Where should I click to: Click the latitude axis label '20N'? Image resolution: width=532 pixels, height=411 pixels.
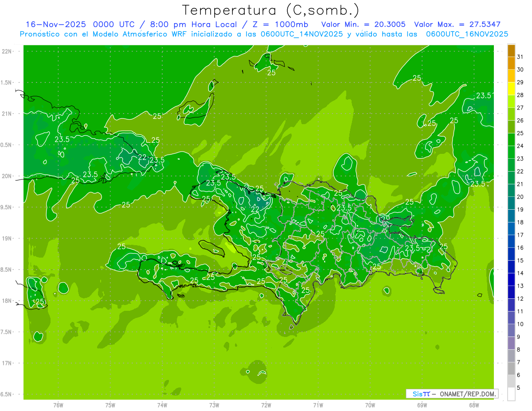tap(8, 176)
